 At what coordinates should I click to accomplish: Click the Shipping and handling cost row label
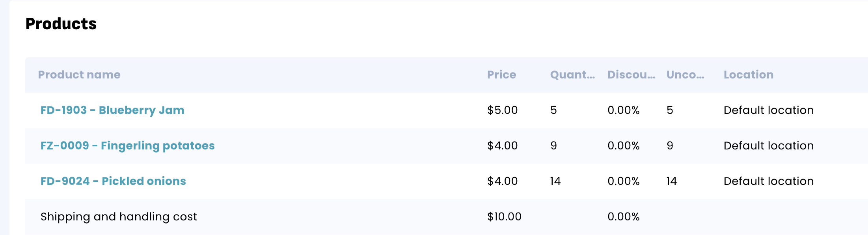[x=119, y=217]
